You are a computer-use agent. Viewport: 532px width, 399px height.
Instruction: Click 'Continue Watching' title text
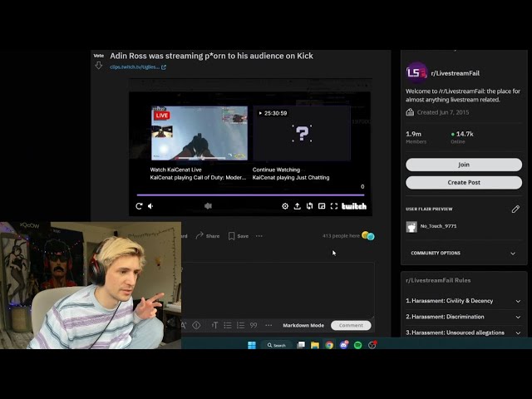(x=276, y=170)
